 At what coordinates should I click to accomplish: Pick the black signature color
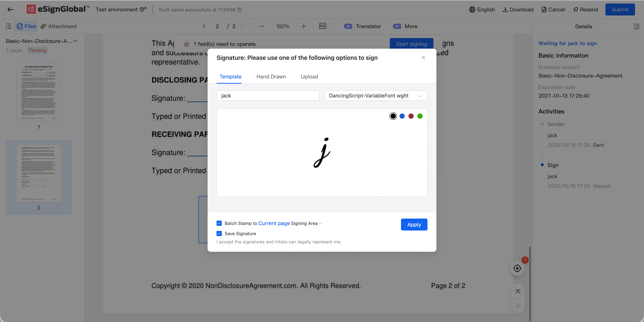pyautogui.click(x=393, y=116)
